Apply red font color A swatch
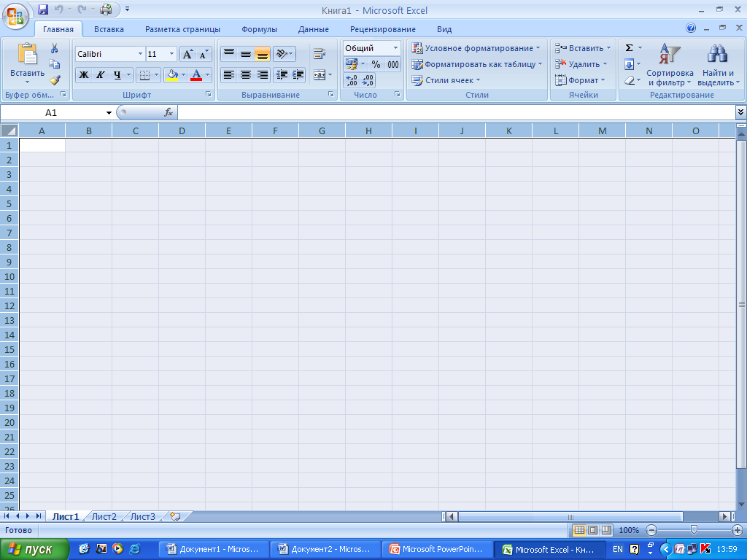Viewport: 747px width, 560px height. coord(196,75)
